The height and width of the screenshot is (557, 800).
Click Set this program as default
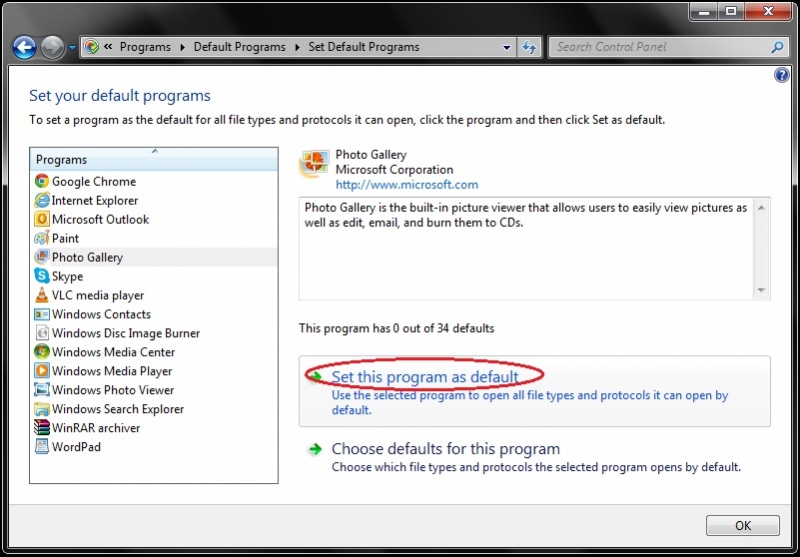click(425, 377)
